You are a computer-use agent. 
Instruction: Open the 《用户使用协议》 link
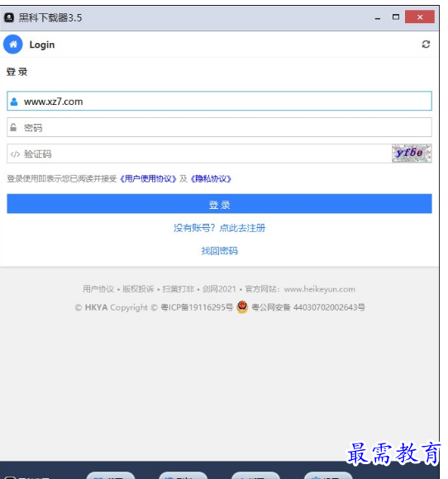pyautogui.click(x=148, y=178)
